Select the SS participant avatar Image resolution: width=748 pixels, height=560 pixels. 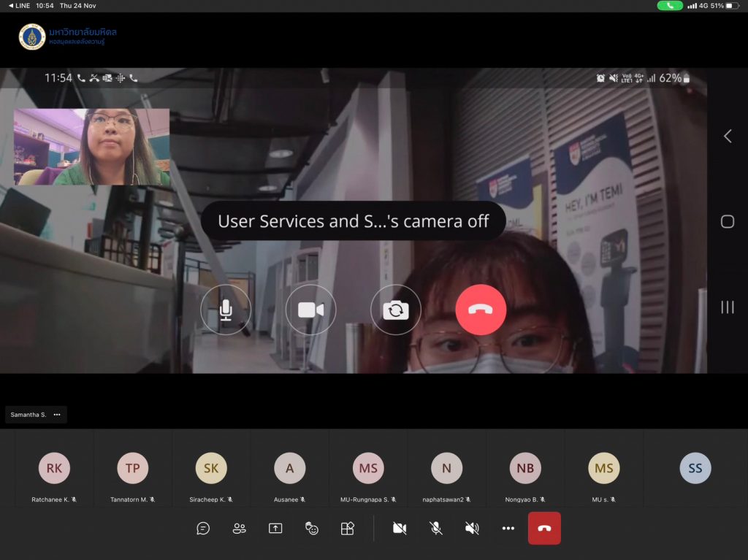695,469
